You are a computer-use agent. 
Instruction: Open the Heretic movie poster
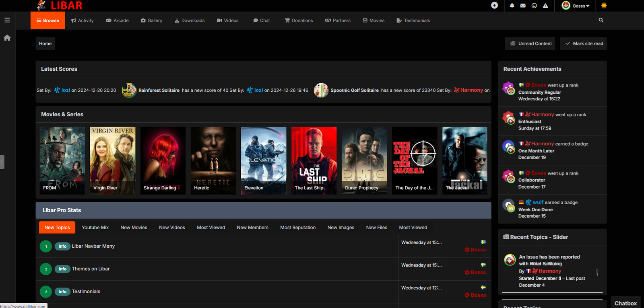pos(213,160)
